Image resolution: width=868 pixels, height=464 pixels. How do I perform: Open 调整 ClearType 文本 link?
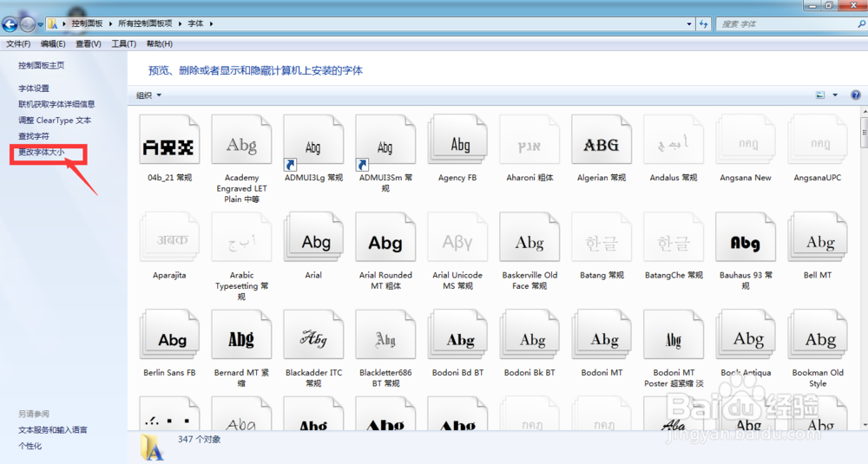point(55,120)
